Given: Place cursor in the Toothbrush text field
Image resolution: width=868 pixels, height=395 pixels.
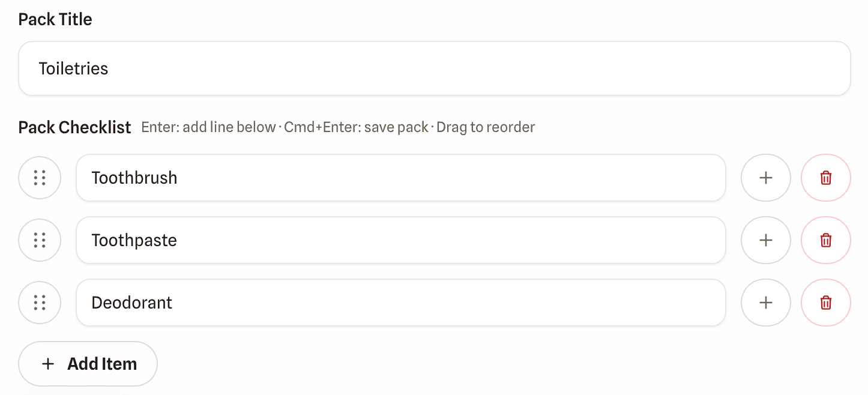Looking at the screenshot, I should click(360, 178).
